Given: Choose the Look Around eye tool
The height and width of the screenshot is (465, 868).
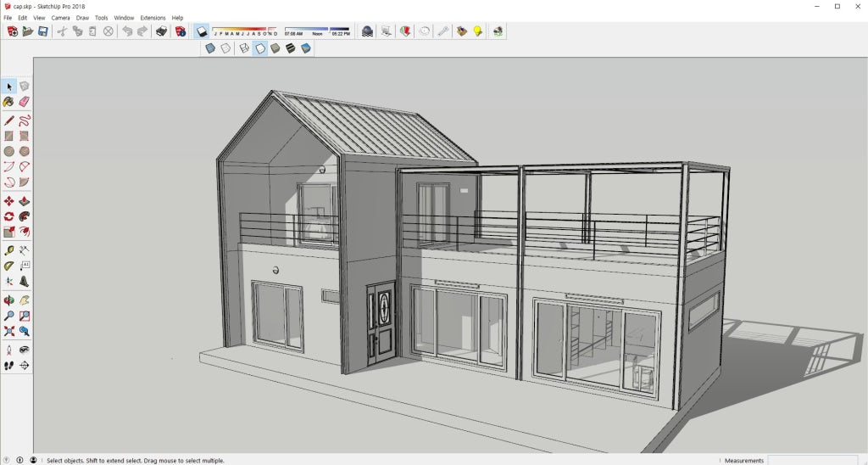Looking at the screenshot, I should [x=25, y=350].
